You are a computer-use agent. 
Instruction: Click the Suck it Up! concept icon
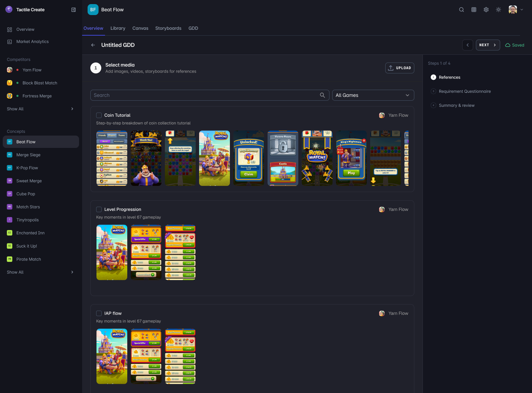pyautogui.click(x=10, y=246)
